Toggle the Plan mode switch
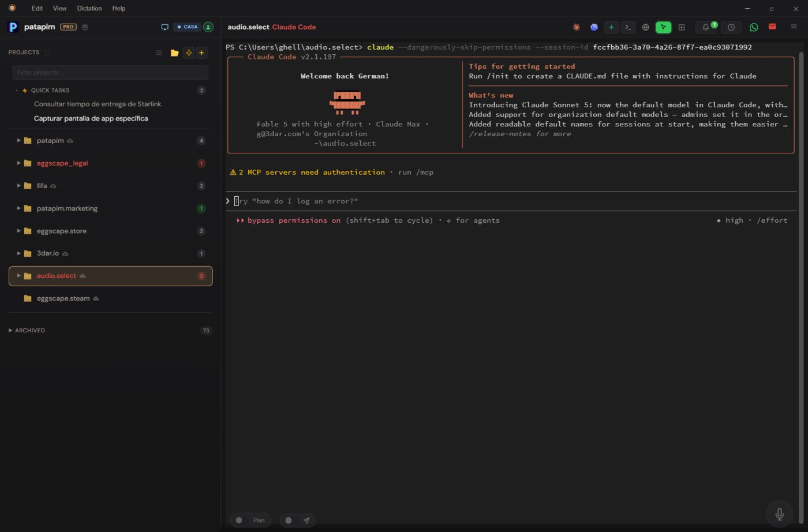The image size is (808, 532). (250, 520)
